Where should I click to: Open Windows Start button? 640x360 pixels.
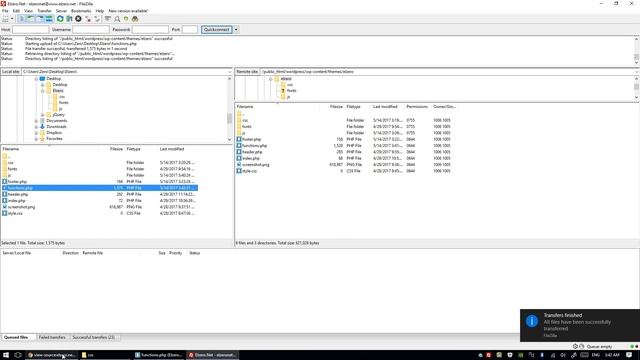click(6, 355)
